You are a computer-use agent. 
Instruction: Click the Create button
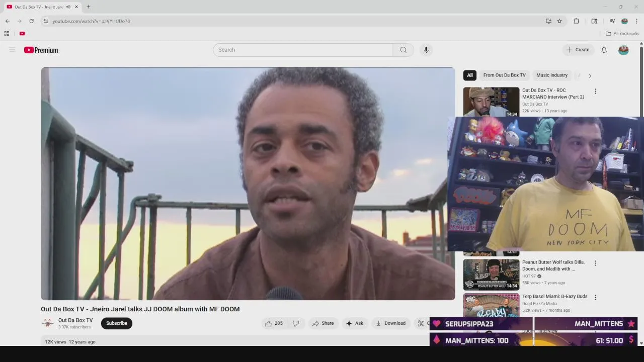point(578,50)
